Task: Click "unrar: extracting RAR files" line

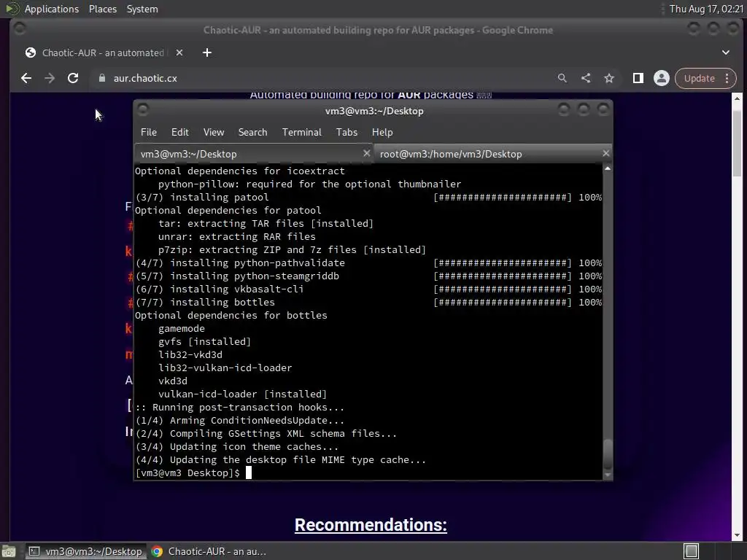Action: pos(237,237)
